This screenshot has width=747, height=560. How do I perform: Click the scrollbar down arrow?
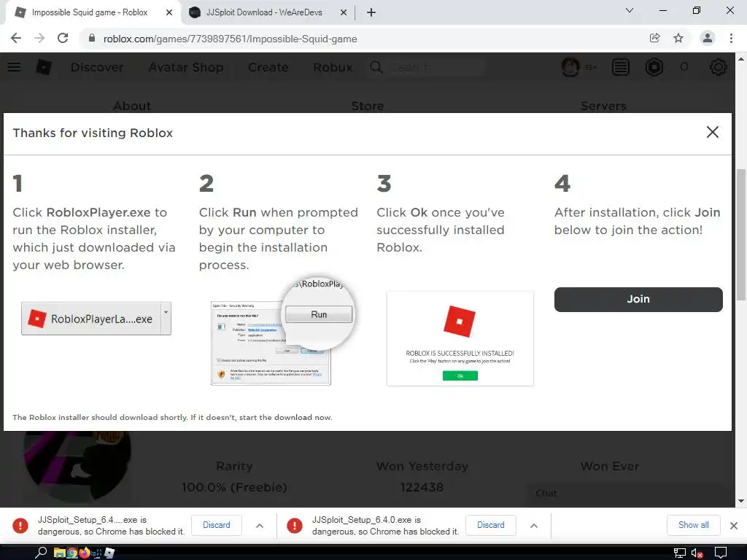(741, 501)
